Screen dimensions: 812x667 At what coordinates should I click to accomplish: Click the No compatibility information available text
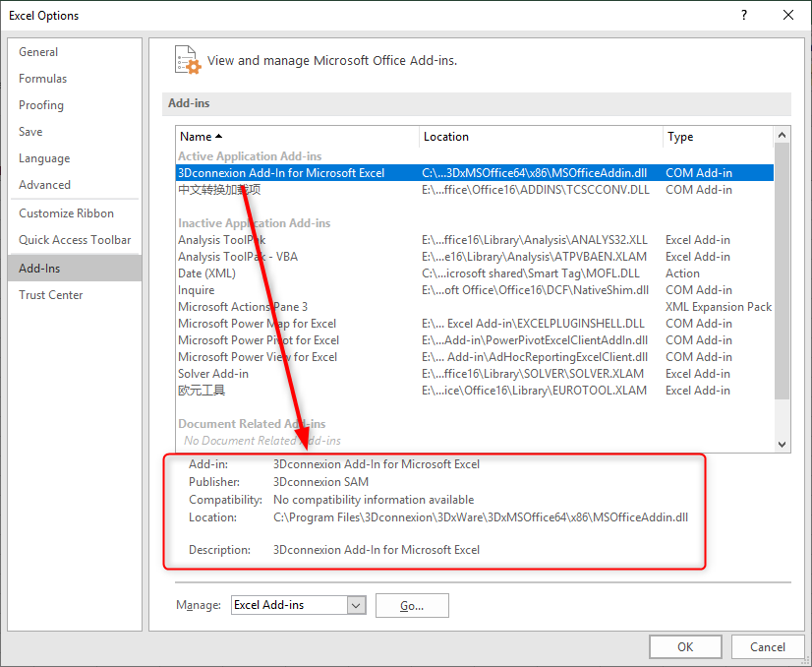(x=374, y=500)
